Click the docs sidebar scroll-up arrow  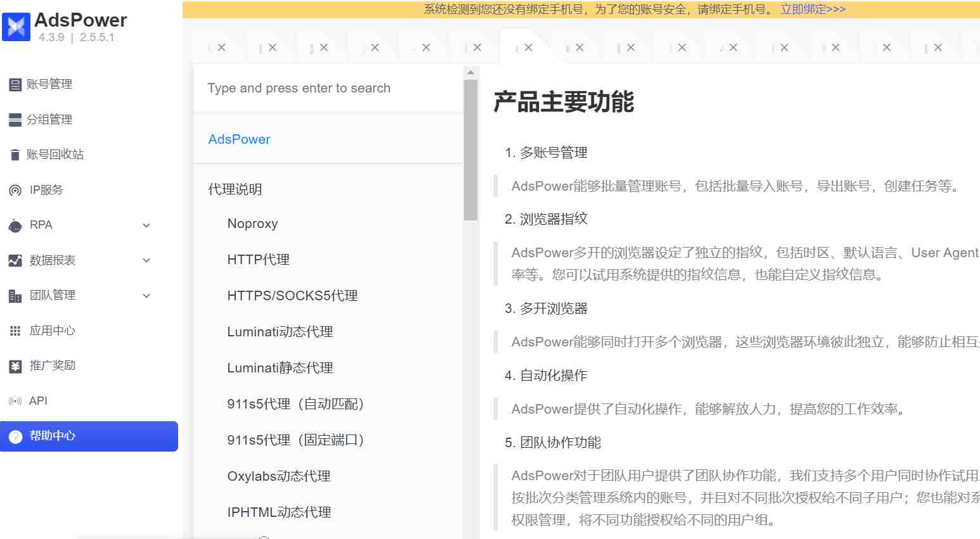[470, 72]
